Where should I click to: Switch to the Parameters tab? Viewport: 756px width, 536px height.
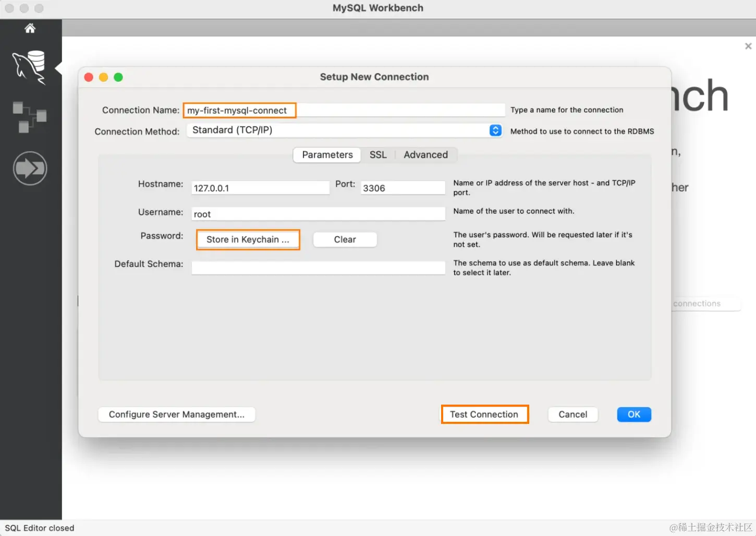click(x=327, y=155)
